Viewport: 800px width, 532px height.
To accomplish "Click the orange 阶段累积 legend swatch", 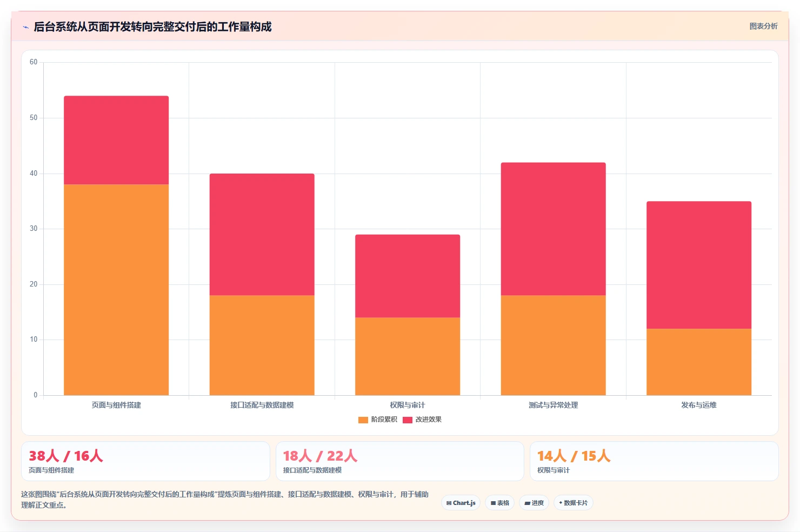I will coord(363,420).
